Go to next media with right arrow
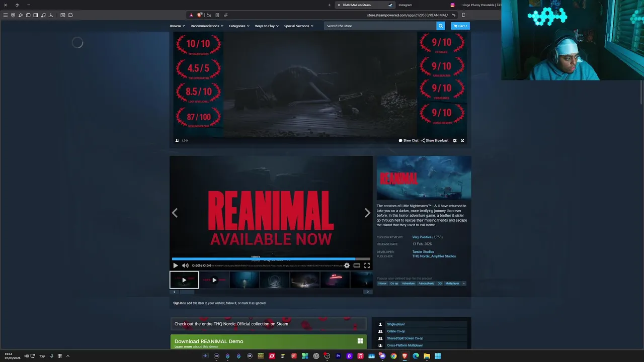 [367, 213]
